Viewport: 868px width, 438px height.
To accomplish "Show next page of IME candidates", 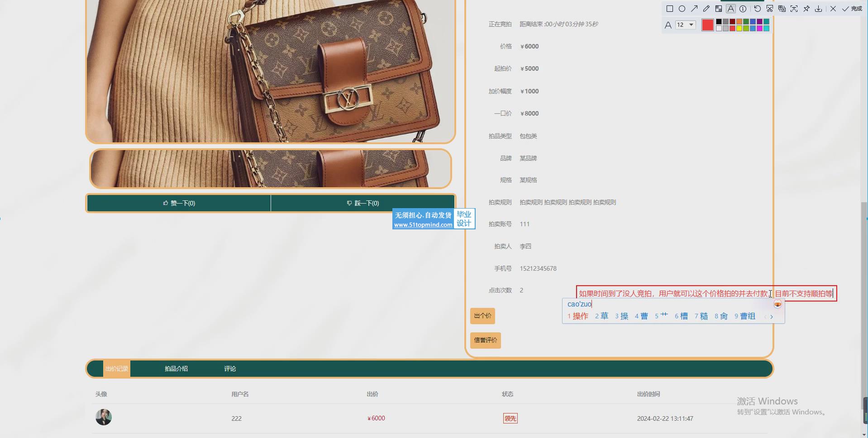I will [772, 317].
